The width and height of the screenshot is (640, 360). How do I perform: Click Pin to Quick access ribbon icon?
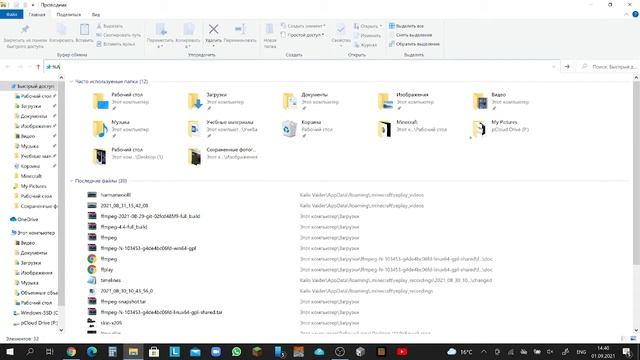pos(25,29)
